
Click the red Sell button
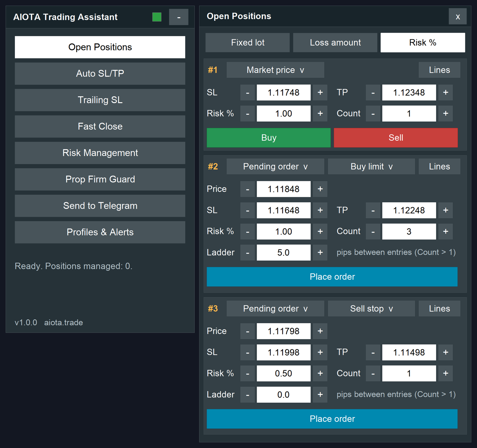(396, 138)
